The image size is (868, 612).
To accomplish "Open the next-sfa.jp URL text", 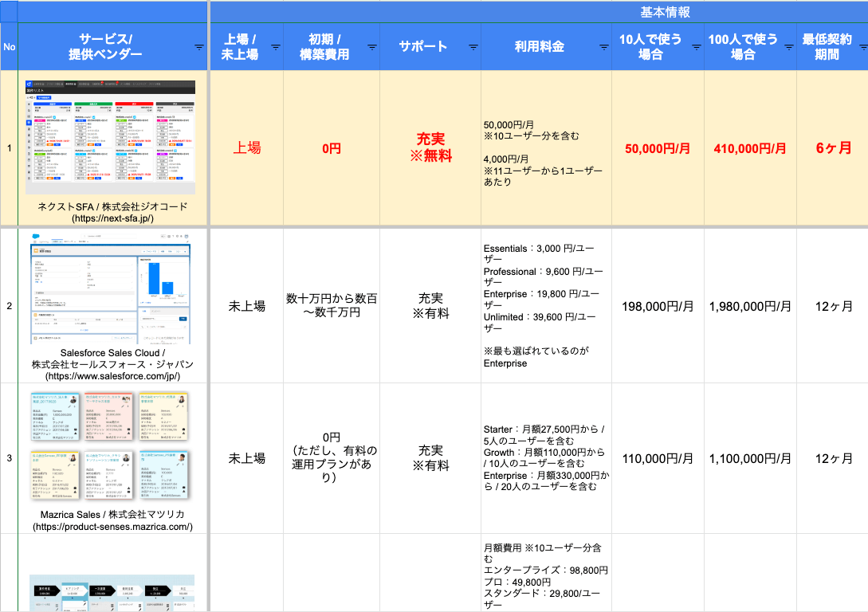I will click(x=112, y=218).
